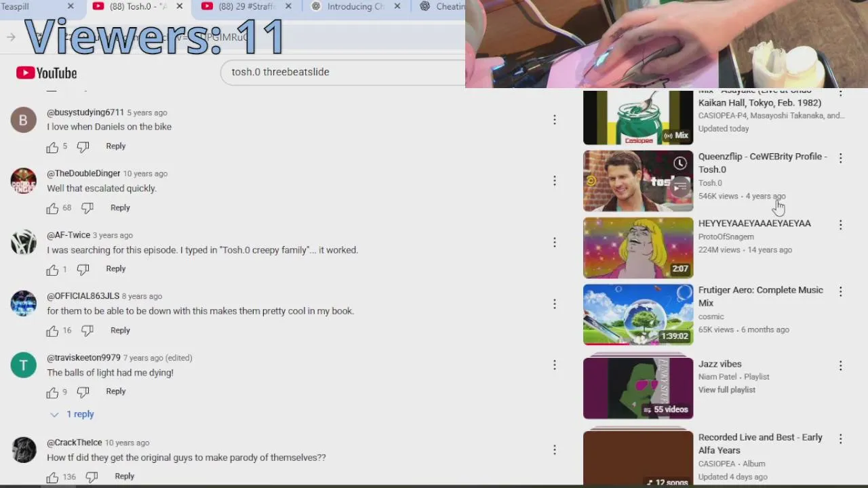Open more options for Recorded Live and Best album
868x488 pixels.
(840, 439)
